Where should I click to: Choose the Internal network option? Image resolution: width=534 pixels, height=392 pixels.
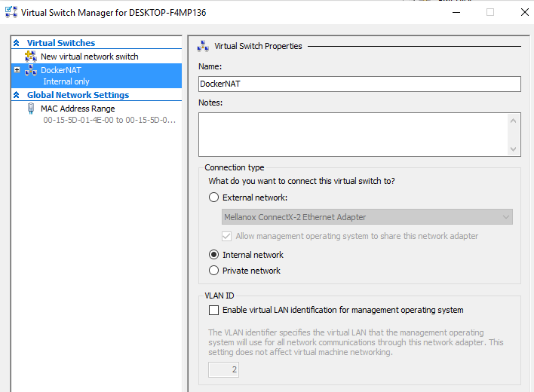pyautogui.click(x=214, y=255)
